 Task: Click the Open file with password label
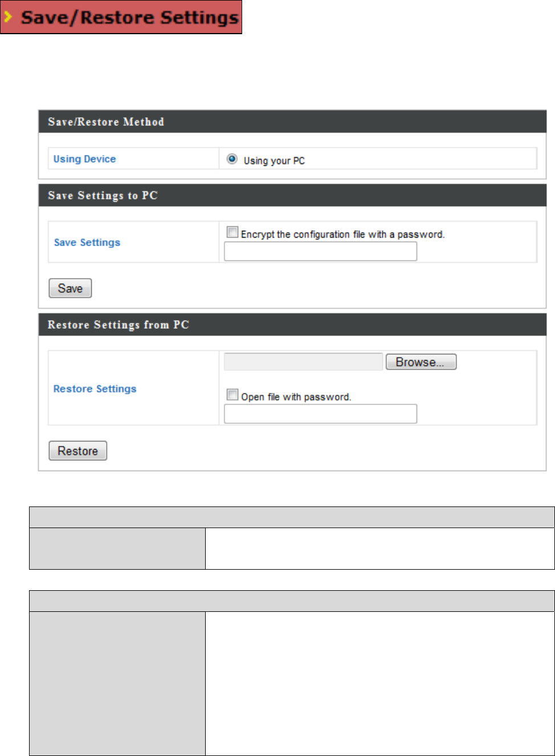pyautogui.click(x=296, y=397)
